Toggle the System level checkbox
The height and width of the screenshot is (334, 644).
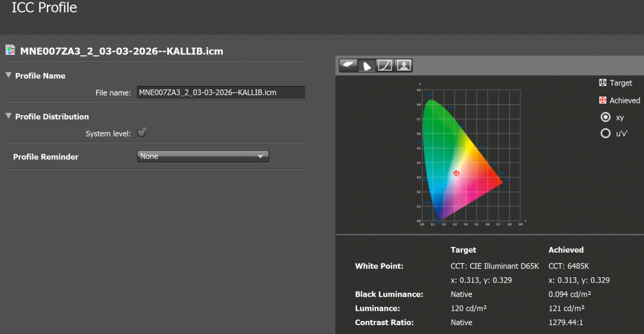pos(141,133)
